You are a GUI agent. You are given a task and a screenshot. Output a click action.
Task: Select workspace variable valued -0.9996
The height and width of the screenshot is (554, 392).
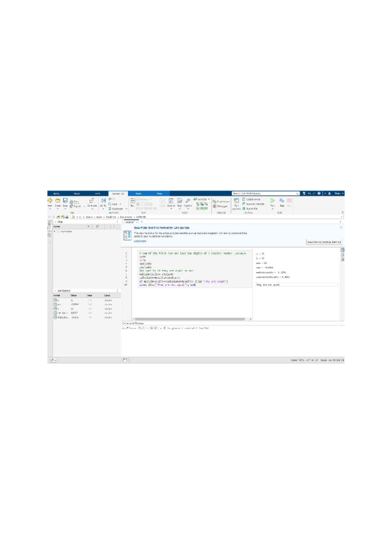[87, 304]
